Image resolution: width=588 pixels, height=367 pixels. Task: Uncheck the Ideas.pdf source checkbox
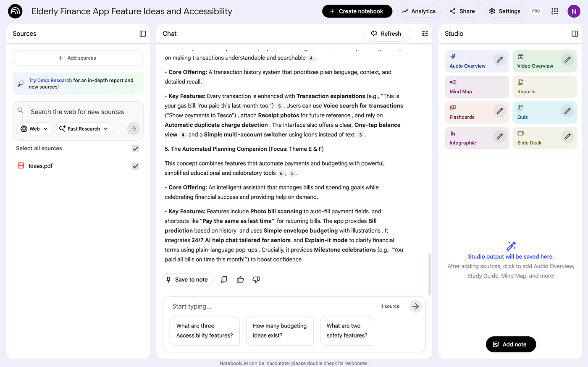coord(135,166)
